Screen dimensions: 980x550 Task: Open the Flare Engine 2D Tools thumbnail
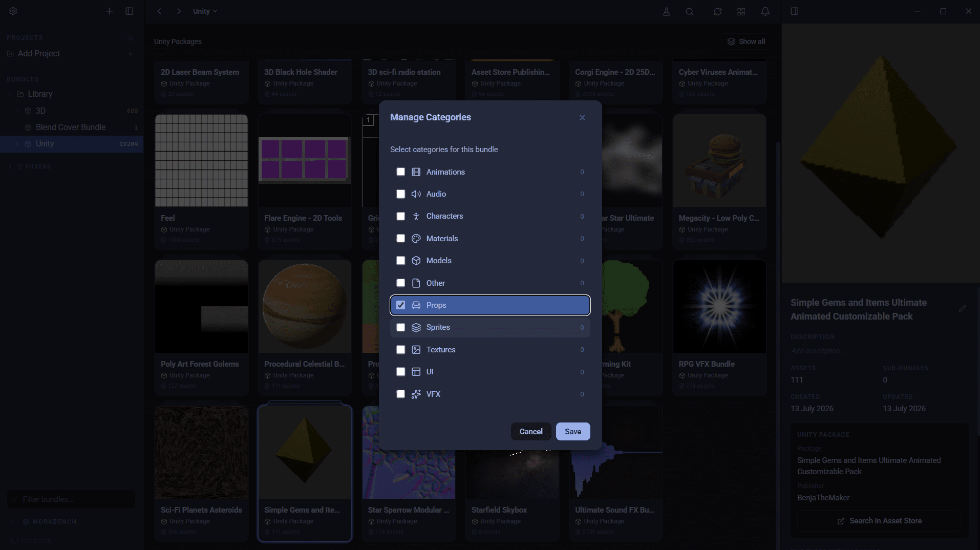[x=305, y=160]
